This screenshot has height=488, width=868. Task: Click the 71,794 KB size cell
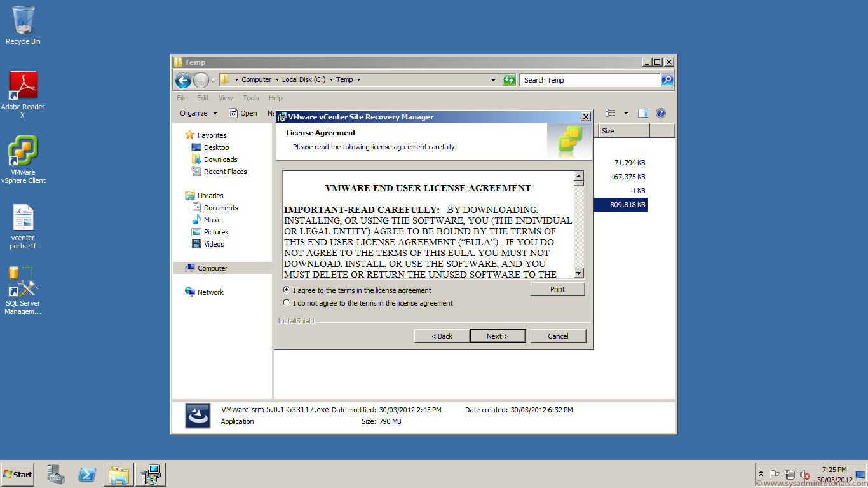[x=629, y=163]
